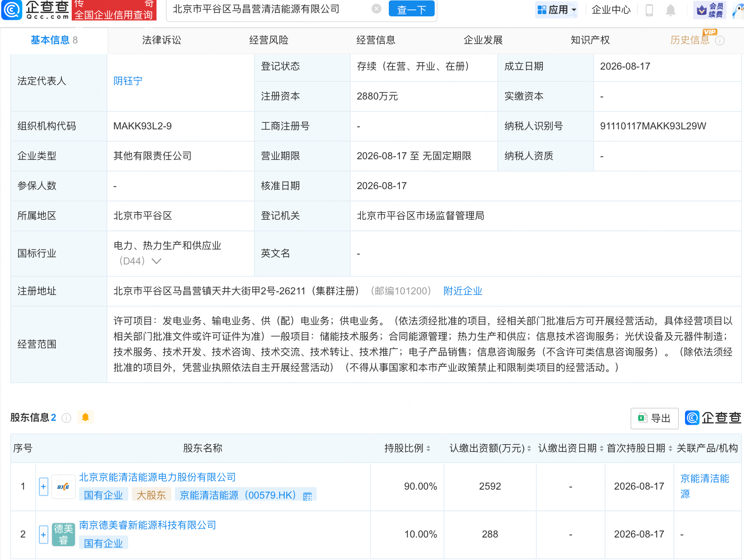Click the 北京市平谷区 region value
744x560 pixels.
click(143, 216)
